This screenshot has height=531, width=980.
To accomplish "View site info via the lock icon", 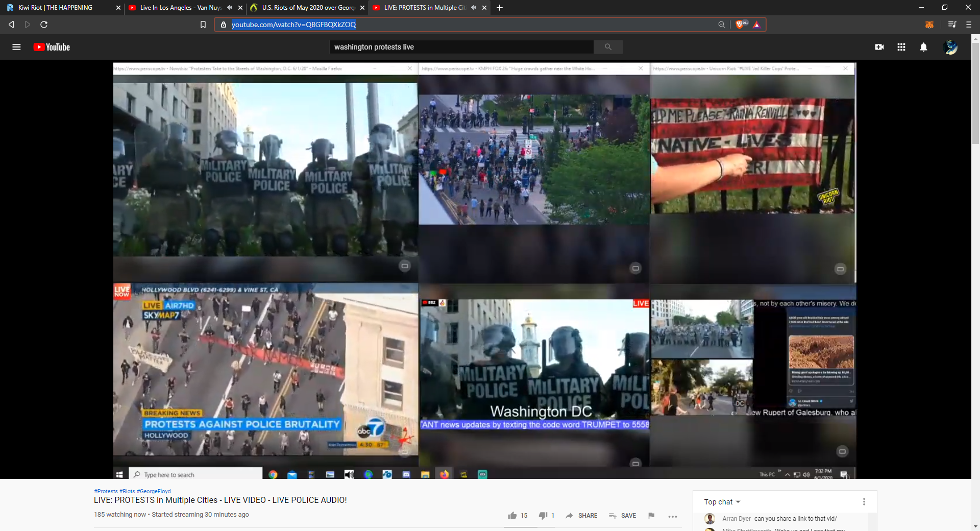I will click(x=223, y=25).
